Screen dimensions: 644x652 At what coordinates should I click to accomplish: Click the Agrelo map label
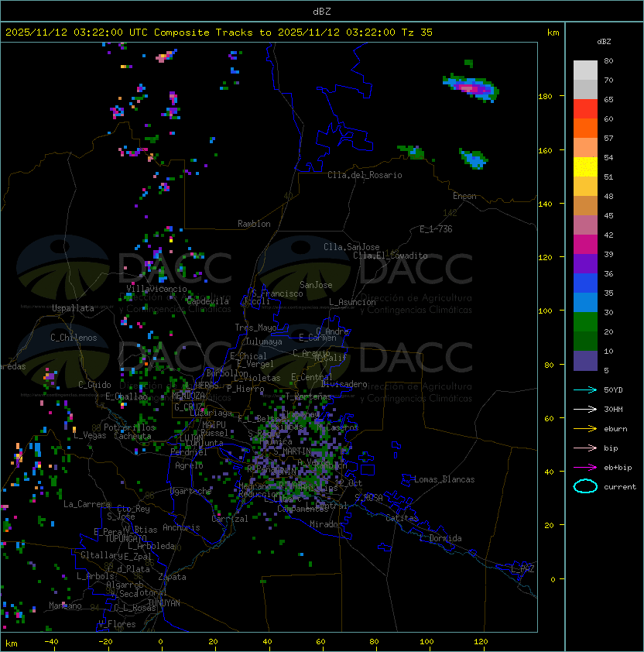(189, 465)
